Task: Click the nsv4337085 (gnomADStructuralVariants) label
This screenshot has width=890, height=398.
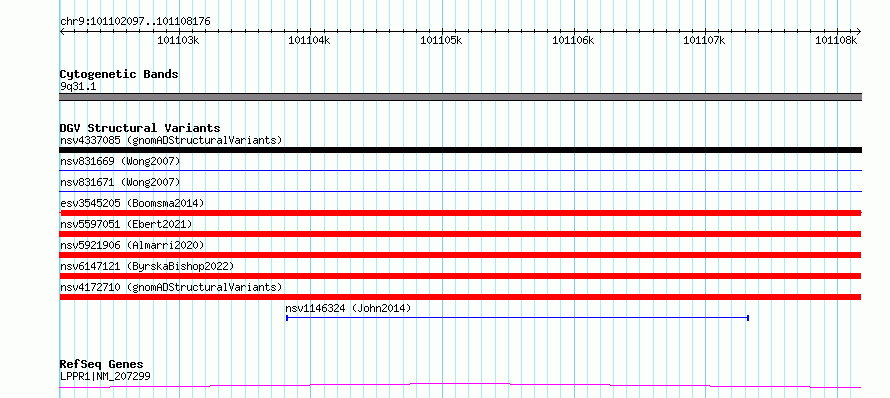Action: (171, 140)
